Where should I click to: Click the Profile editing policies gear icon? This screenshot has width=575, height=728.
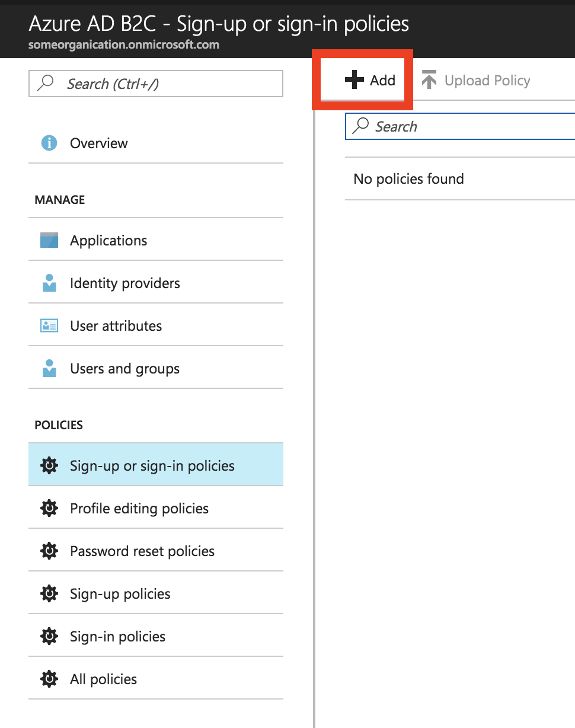click(x=49, y=508)
